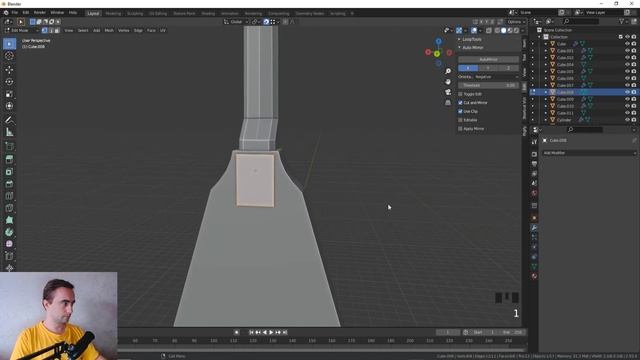Select the Rotate tool
The image size is (640, 360).
click(x=9, y=82)
